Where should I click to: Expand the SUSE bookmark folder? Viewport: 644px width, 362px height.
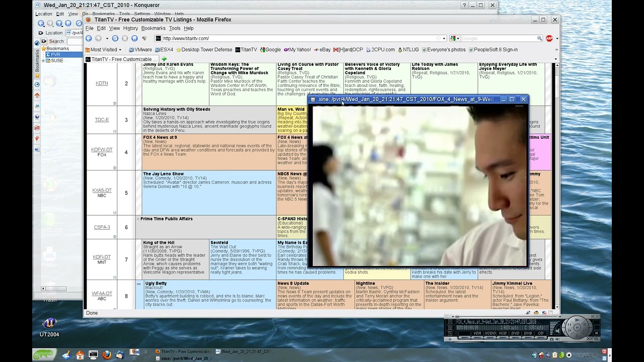click(43, 60)
